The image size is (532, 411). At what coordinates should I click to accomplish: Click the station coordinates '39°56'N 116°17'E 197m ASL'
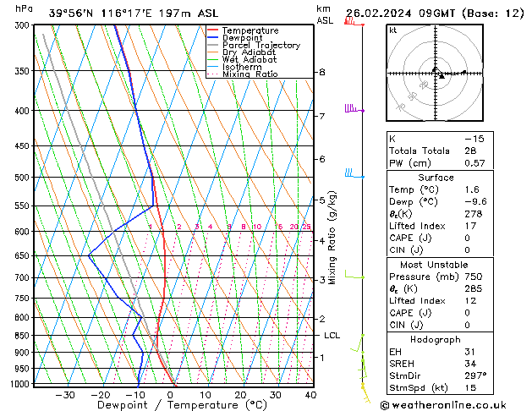(x=134, y=14)
